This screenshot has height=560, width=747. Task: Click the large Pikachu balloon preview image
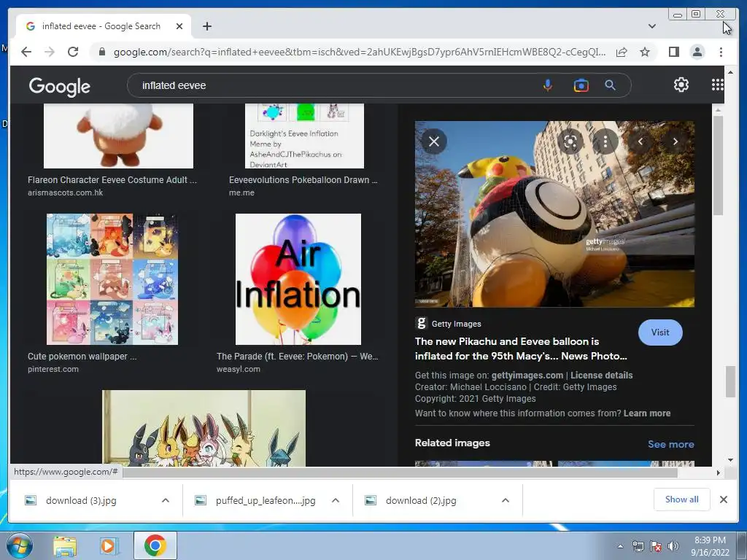554,214
